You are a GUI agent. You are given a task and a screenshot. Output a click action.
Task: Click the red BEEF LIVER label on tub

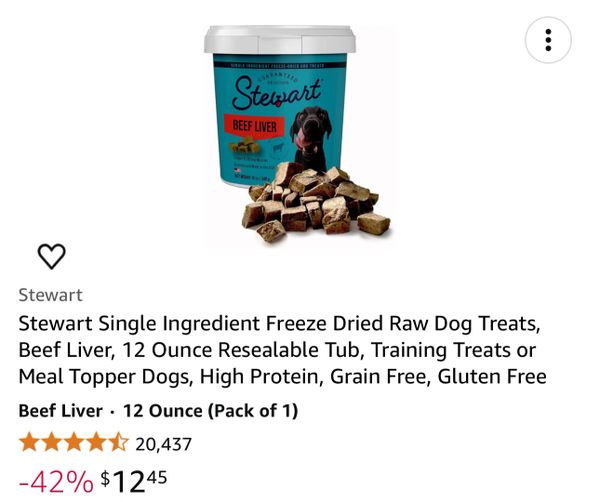point(254,126)
